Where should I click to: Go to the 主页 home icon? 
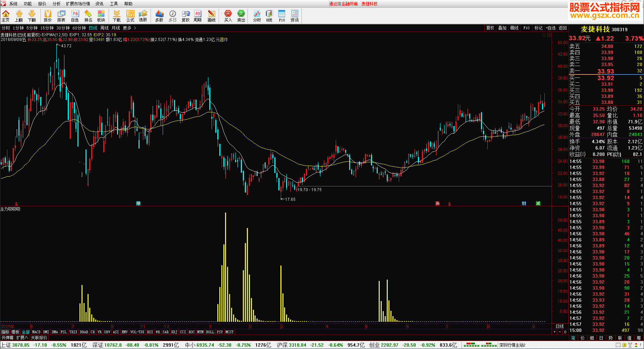(6, 16)
